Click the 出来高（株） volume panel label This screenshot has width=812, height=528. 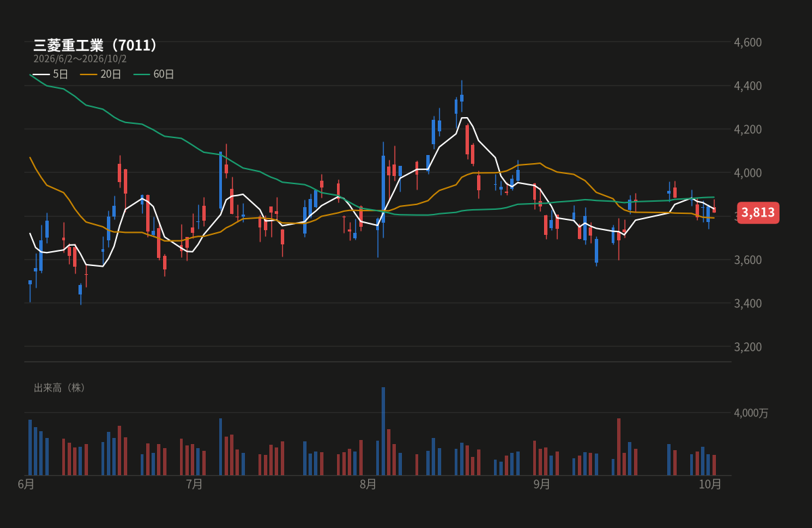pyautogui.click(x=61, y=388)
